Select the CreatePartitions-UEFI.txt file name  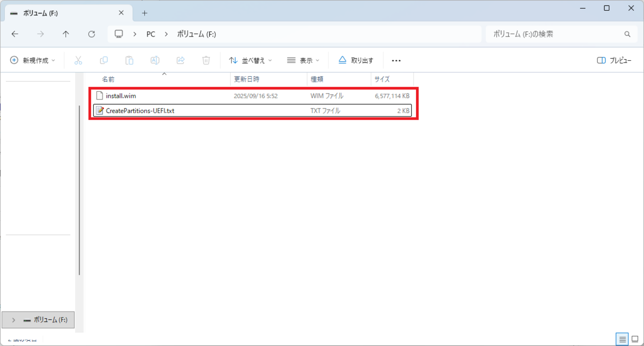(x=140, y=111)
